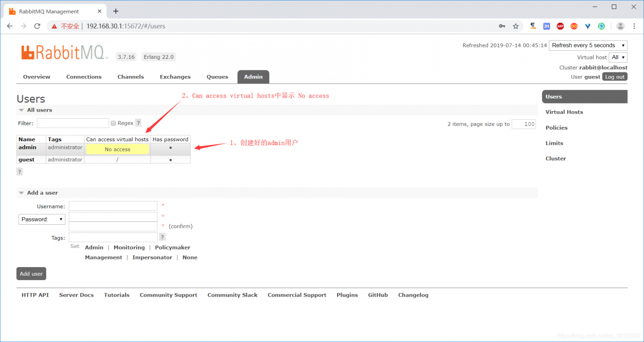The width and height of the screenshot is (644, 342).
Task: Set tag to Admin
Action: pyautogui.click(x=94, y=247)
